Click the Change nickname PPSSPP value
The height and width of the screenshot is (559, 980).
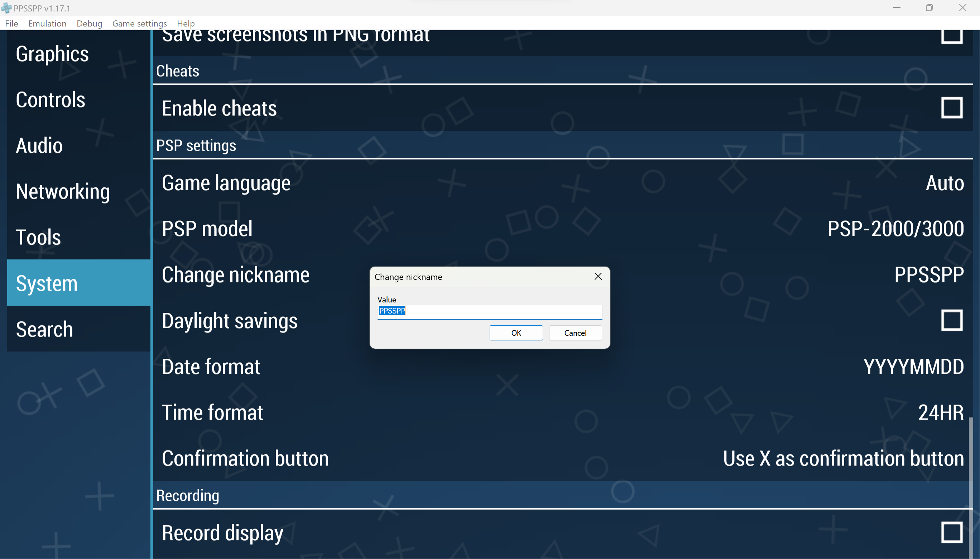pyautogui.click(x=929, y=274)
